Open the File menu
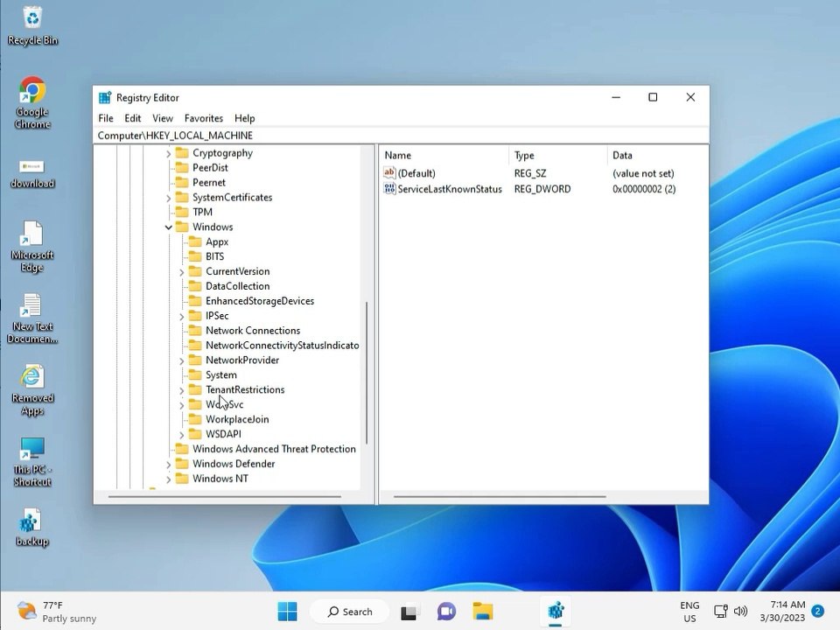 tap(106, 118)
